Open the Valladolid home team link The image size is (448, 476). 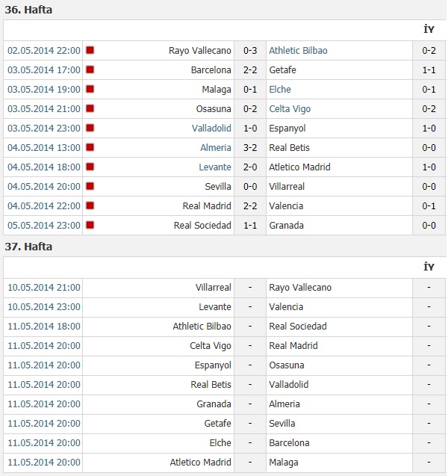pyautogui.click(x=211, y=129)
